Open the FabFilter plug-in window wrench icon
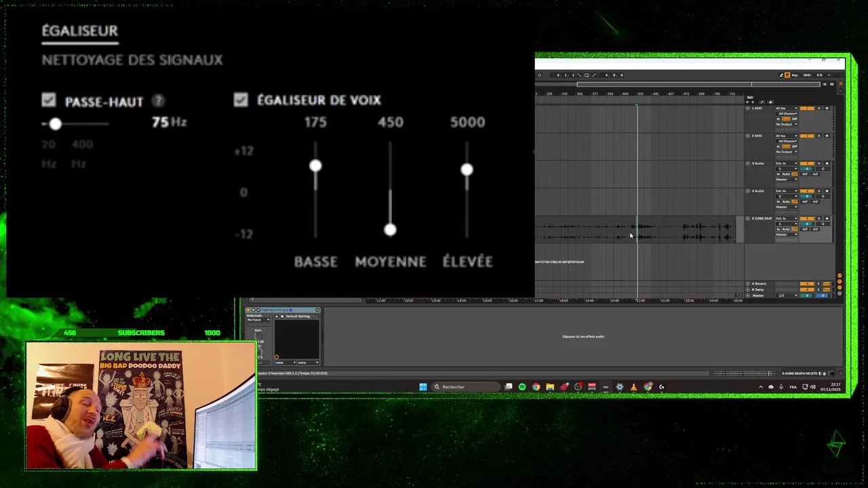Image resolution: width=868 pixels, height=488 pixels. tap(258, 310)
